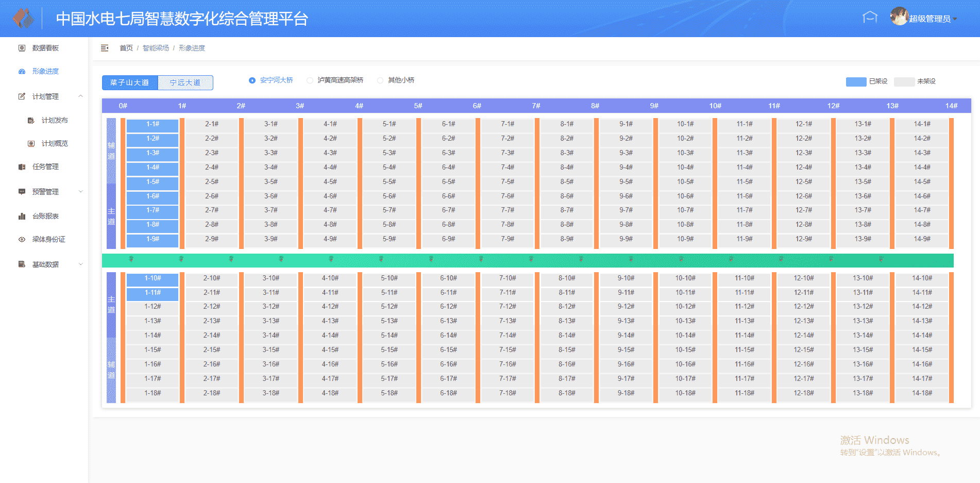Click the 计划发布 icon in sidebar
980x483 pixels.
tap(31, 121)
